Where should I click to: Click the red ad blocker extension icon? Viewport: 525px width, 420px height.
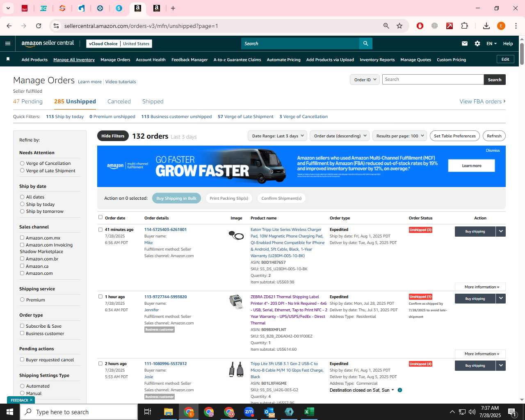point(420,26)
